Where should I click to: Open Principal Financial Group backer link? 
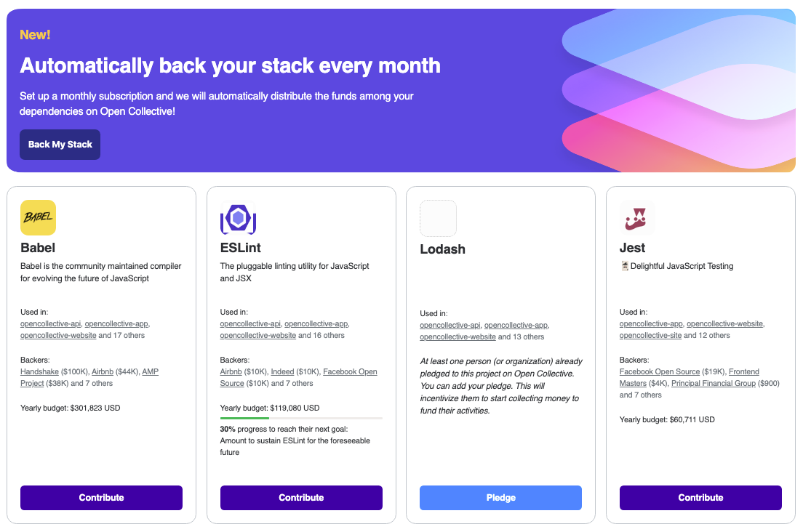click(714, 384)
